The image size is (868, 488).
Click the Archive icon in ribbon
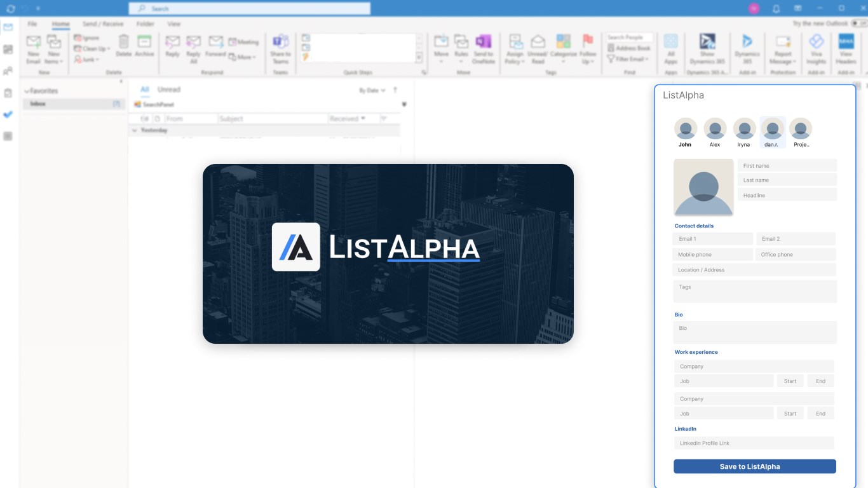tap(144, 43)
